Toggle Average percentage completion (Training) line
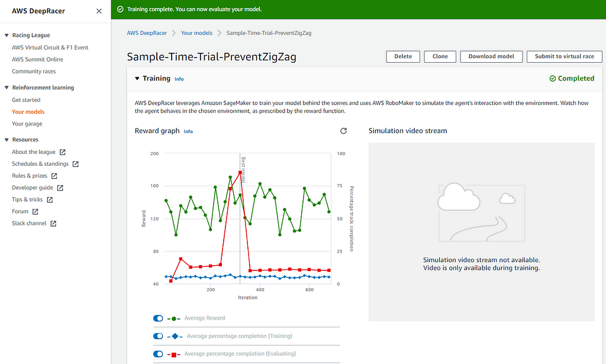606x364 pixels. click(x=158, y=336)
